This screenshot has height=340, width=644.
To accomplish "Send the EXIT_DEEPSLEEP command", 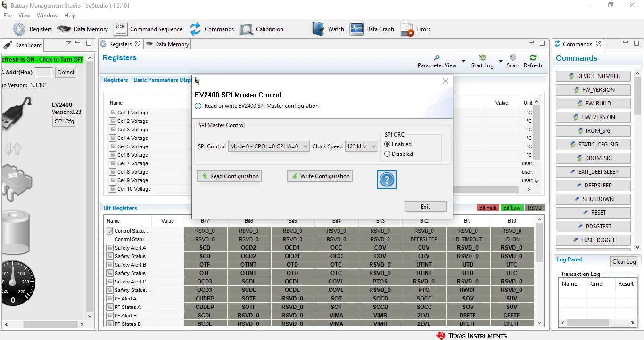I will 593,172.
